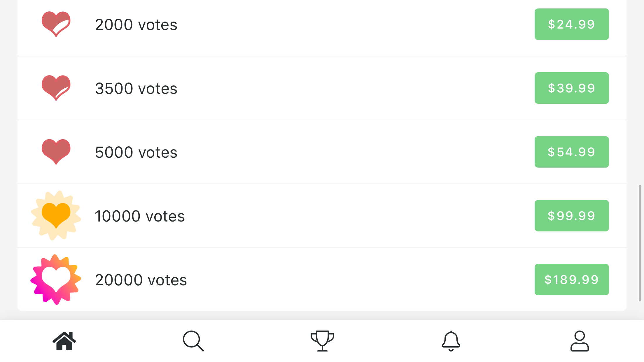644x362 pixels.
Task: Choose the 10000 votes row text
Action: (140, 216)
